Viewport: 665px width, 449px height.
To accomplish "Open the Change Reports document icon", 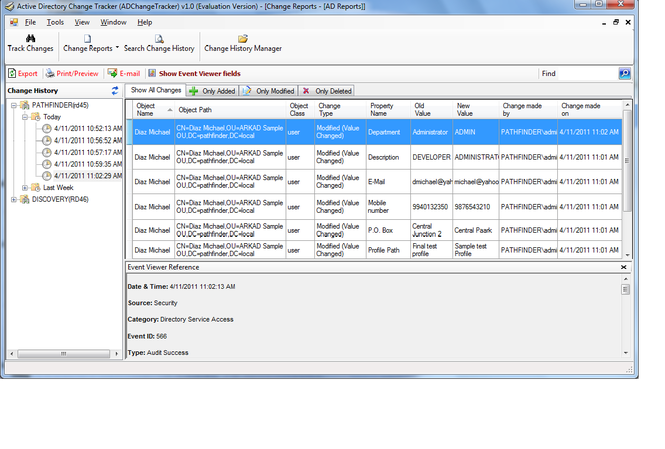I will [87, 39].
